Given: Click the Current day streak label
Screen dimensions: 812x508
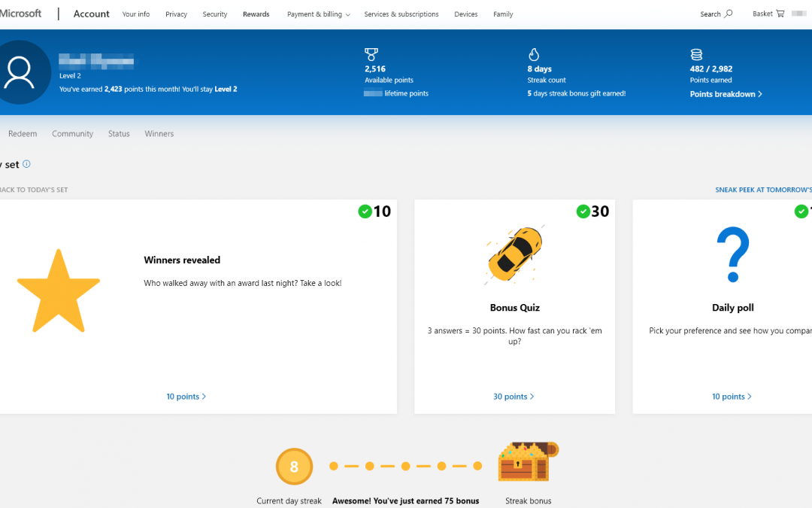Looking at the screenshot, I should click(x=289, y=500).
